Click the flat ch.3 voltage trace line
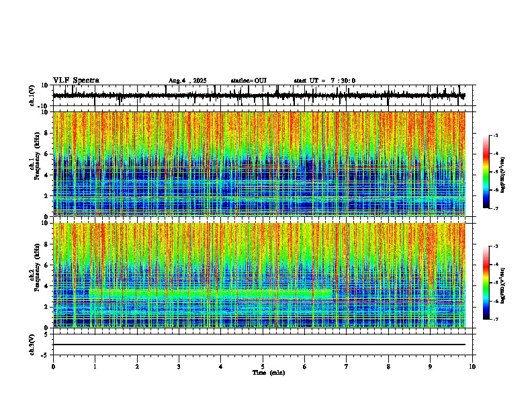This screenshot has height=411, width=532. click(x=259, y=345)
